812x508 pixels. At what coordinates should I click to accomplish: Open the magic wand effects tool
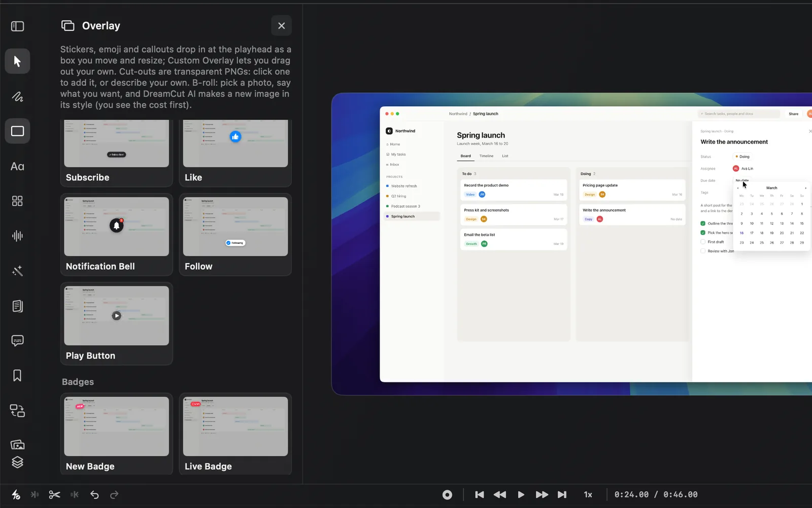tap(17, 271)
